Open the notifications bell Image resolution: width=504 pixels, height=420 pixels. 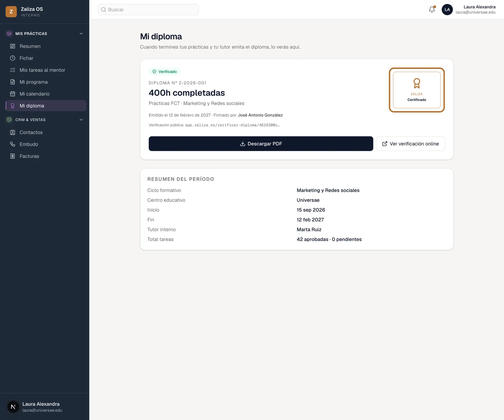432,9
